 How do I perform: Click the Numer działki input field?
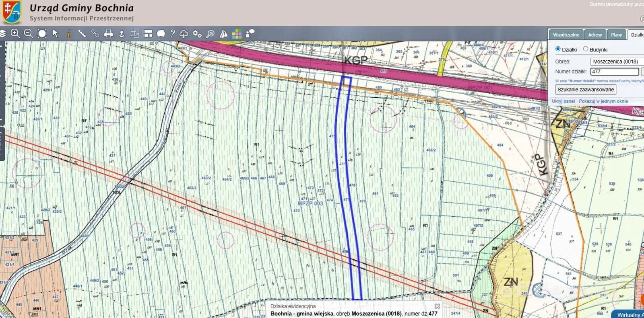tap(615, 72)
